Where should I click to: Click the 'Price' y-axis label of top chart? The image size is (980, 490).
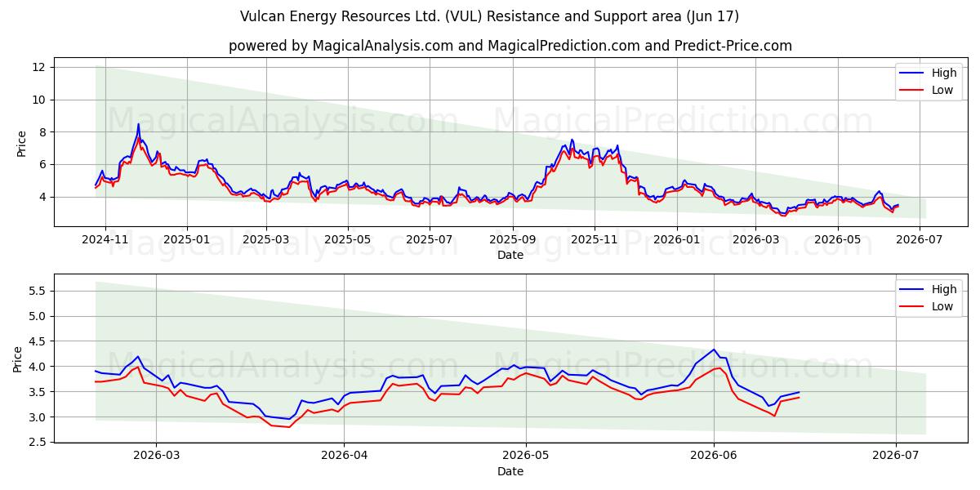pos(21,144)
